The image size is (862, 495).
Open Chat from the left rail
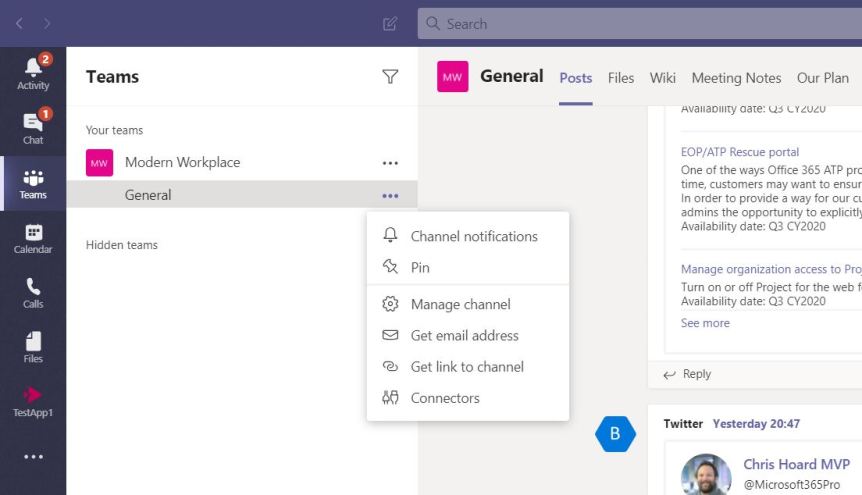click(33, 127)
